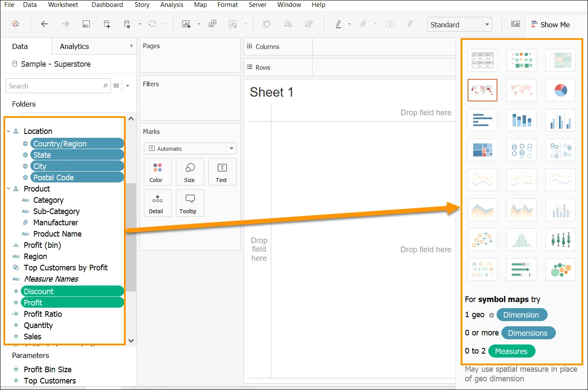This screenshot has width=588, height=390.
Task: Click the view data list icon beside search
Action: coord(116,86)
